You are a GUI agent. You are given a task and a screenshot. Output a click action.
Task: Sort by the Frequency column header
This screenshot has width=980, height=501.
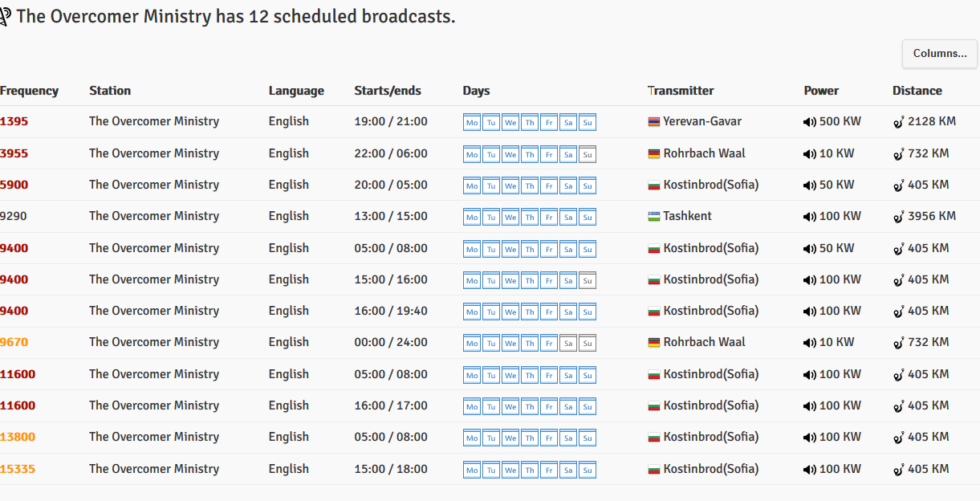tap(30, 91)
